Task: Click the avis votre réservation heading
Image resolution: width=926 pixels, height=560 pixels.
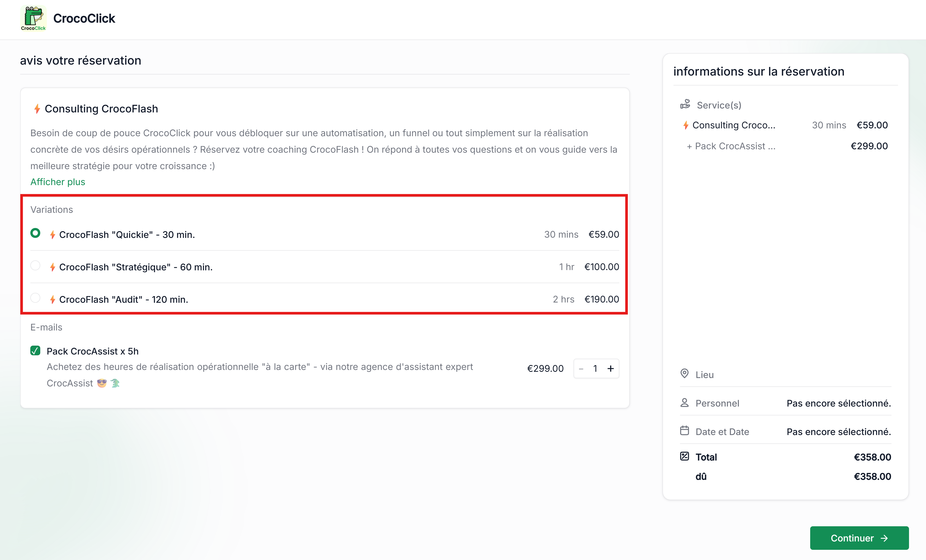Action: point(81,60)
